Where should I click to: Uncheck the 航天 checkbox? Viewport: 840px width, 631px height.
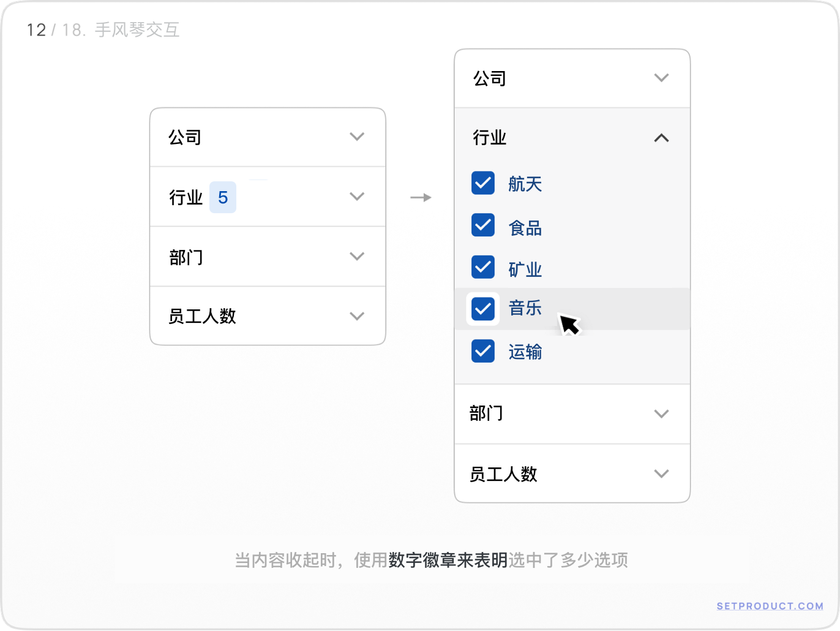483,183
